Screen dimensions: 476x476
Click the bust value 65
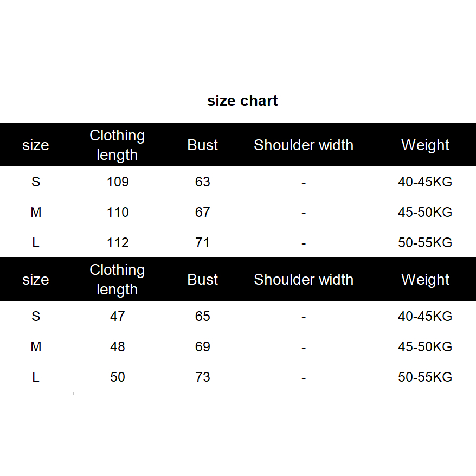(x=202, y=316)
